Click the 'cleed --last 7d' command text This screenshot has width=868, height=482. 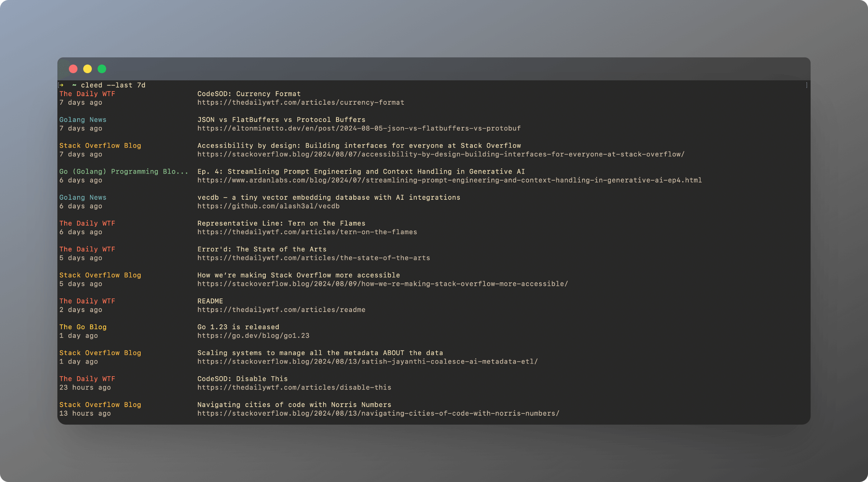pos(113,85)
